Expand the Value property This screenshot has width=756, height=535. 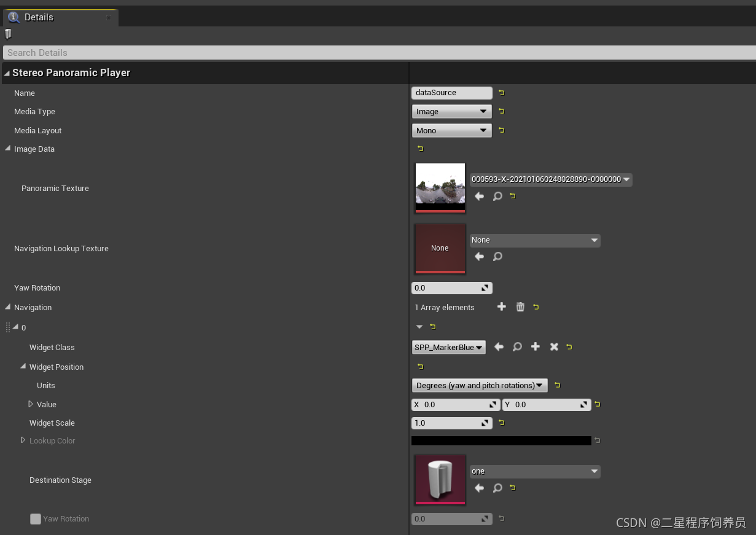[x=31, y=404]
